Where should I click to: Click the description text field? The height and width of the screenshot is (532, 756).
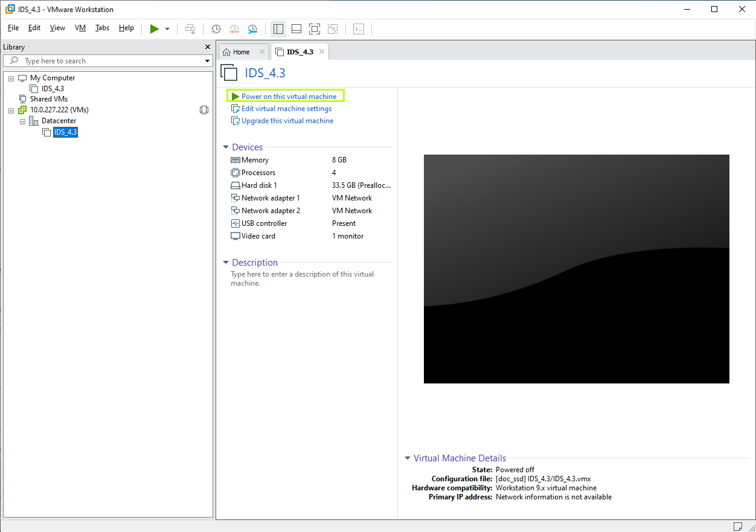pos(303,278)
